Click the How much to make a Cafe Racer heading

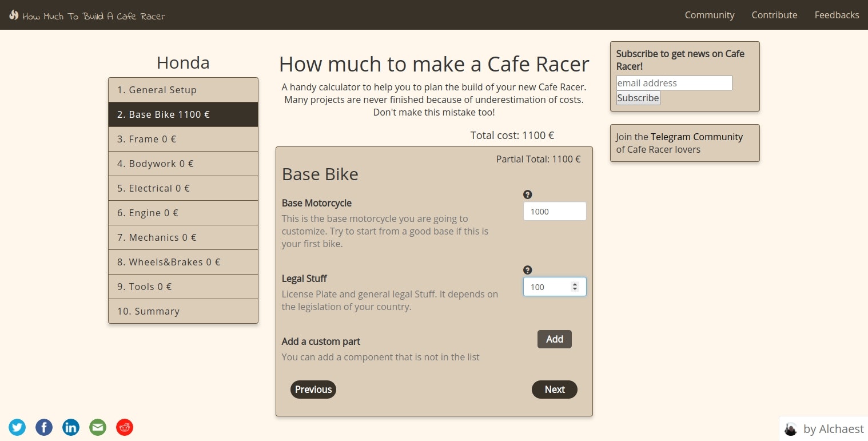pyautogui.click(x=434, y=63)
